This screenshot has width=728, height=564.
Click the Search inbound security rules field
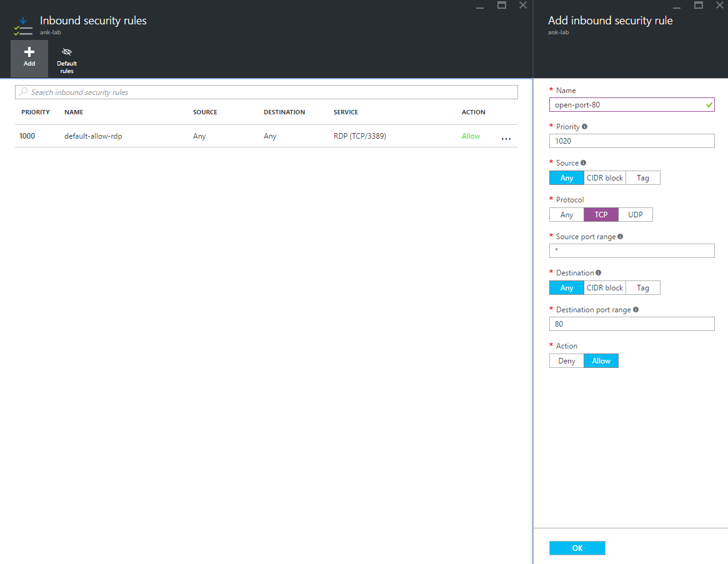(x=266, y=92)
